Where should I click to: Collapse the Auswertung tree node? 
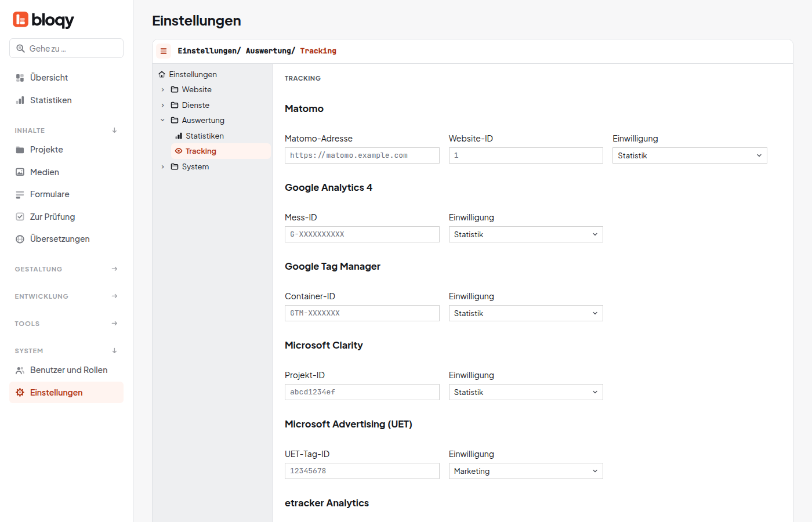(163, 120)
